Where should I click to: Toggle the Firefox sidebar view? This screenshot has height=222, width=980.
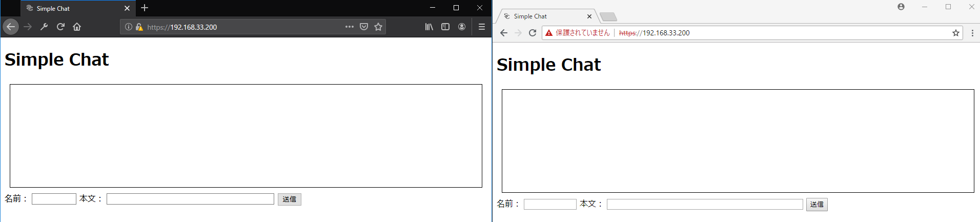pos(445,27)
